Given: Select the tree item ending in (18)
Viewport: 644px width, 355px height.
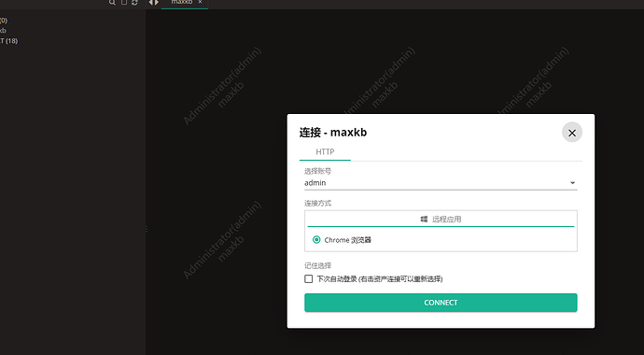Looking at the screenshot, I should click(8, 41).
